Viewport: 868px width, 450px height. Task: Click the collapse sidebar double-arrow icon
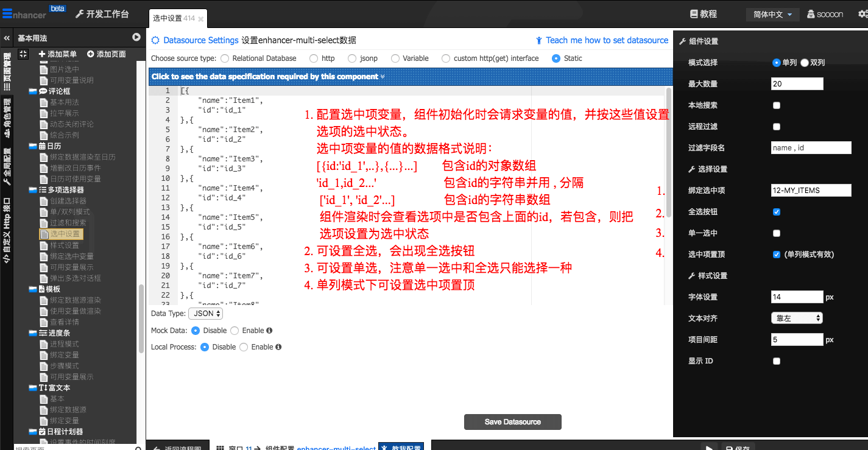pos(7,38)
